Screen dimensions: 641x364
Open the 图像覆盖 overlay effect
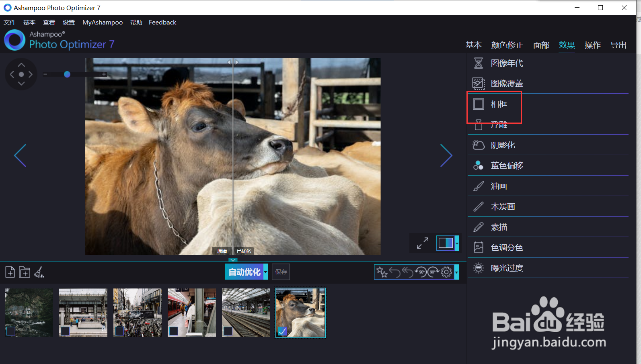coord(548,84)
